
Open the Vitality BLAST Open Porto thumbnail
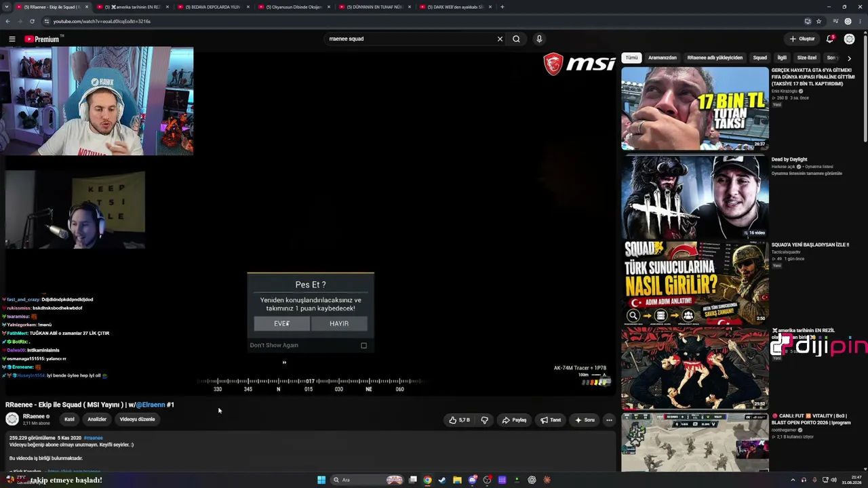(x=695, y=442)
